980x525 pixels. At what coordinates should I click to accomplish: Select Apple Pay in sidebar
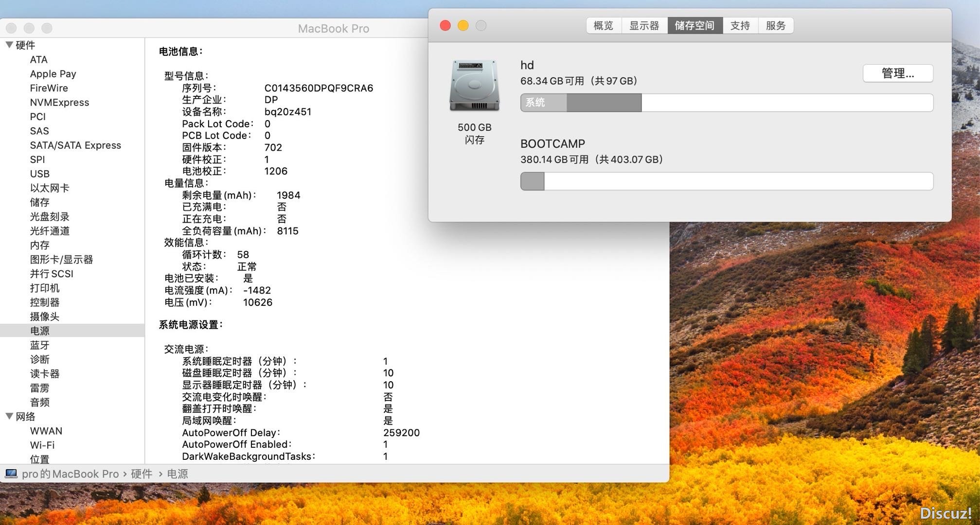coord(53,74)
